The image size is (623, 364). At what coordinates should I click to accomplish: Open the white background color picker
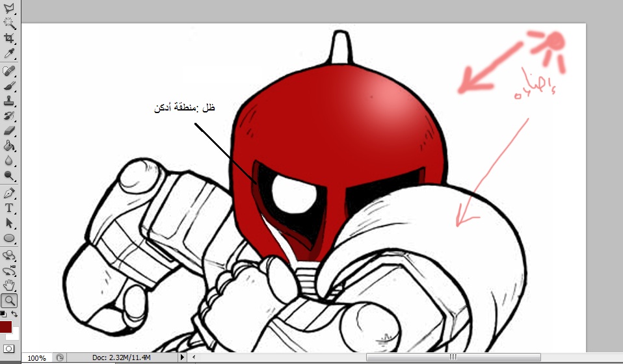pos(16,335)
